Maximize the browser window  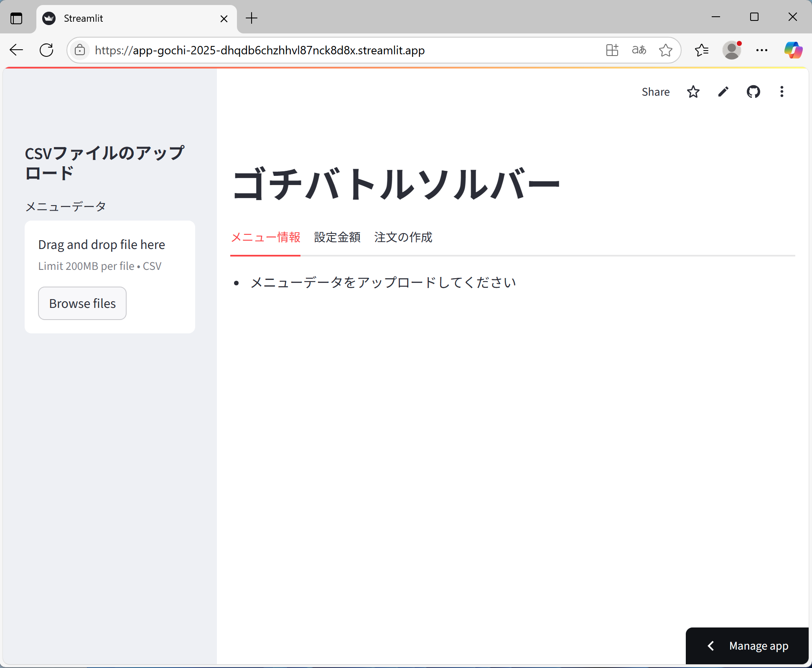(x=754, y=17)
